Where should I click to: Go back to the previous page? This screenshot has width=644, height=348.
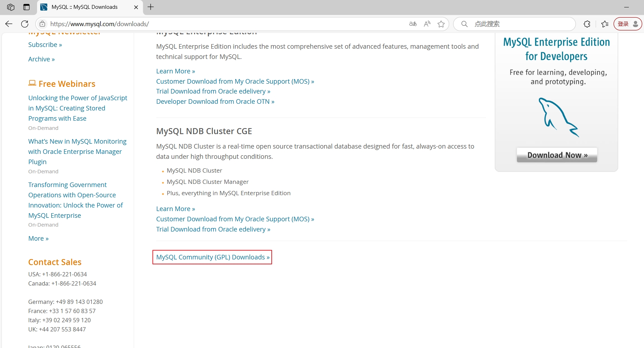coord(9,24)
